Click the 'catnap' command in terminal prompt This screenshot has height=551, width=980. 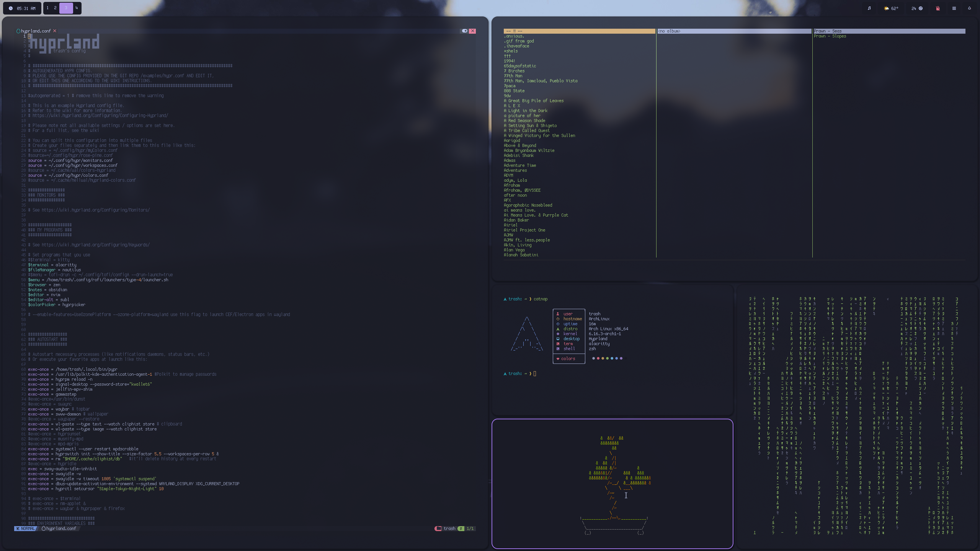click(541, 299)
